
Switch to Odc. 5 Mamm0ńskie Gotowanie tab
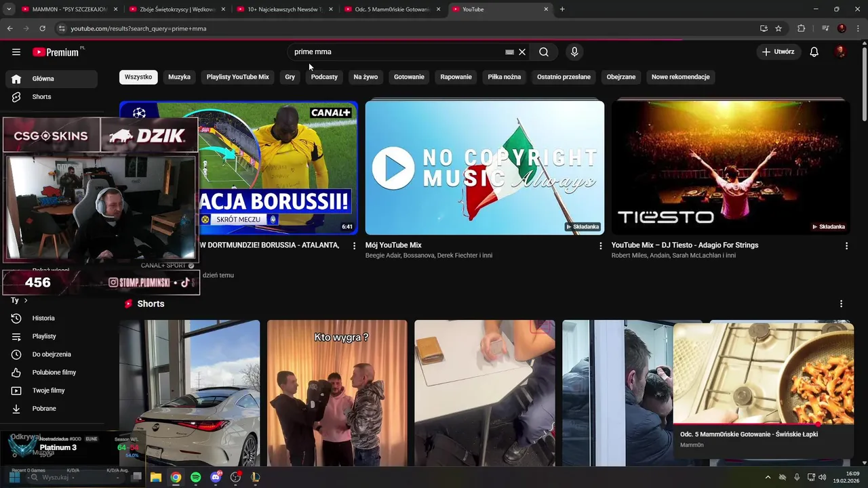(x=391, y=9)
